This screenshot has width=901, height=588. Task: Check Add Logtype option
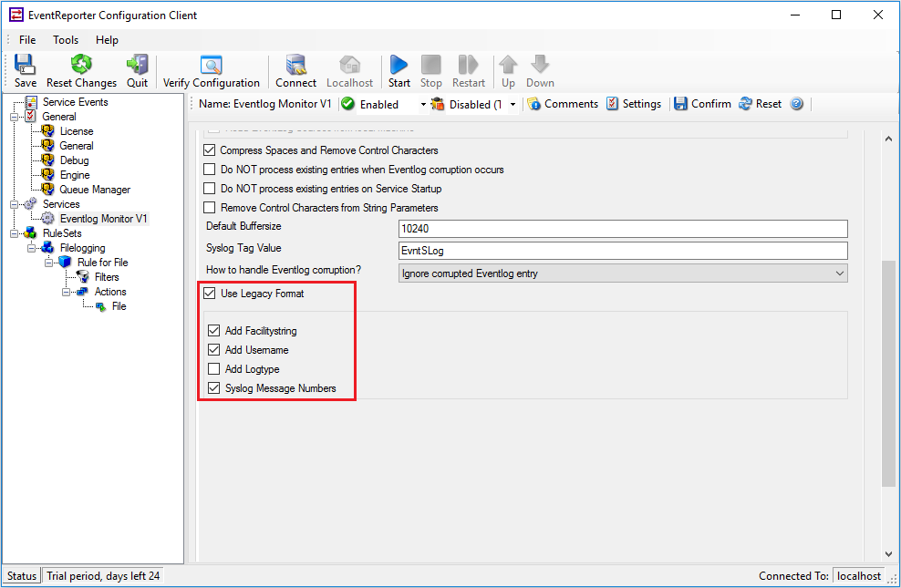point(213,368)
